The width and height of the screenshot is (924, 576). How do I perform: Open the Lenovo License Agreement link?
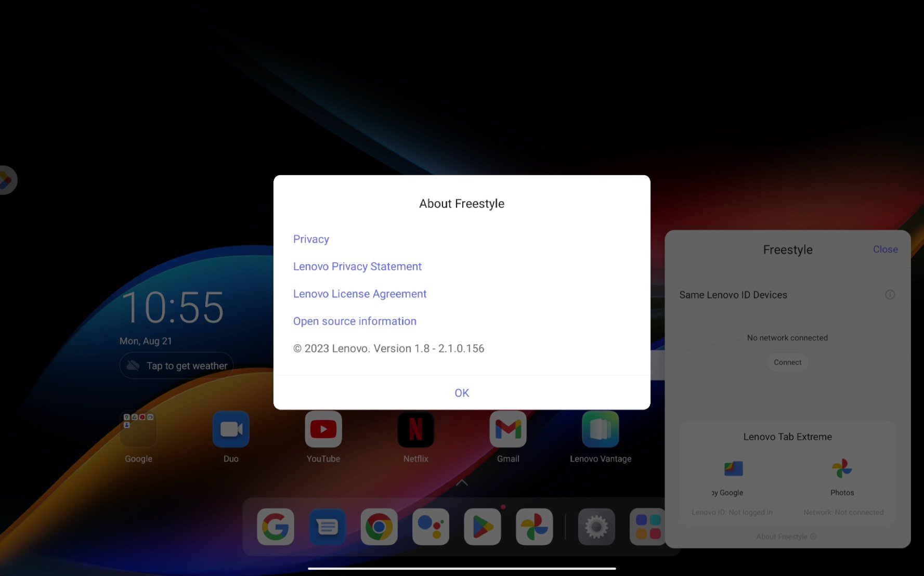pos(360,294)
